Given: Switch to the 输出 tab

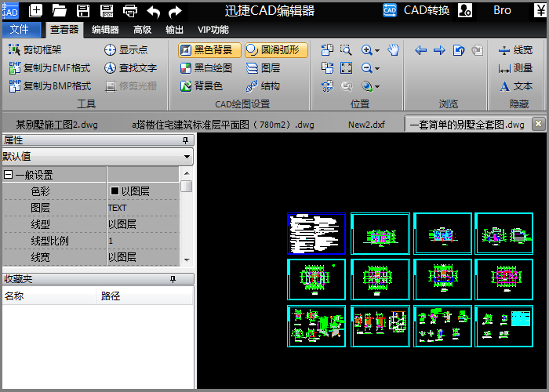Looking at the screenshot, I should [x=174, y=30].
